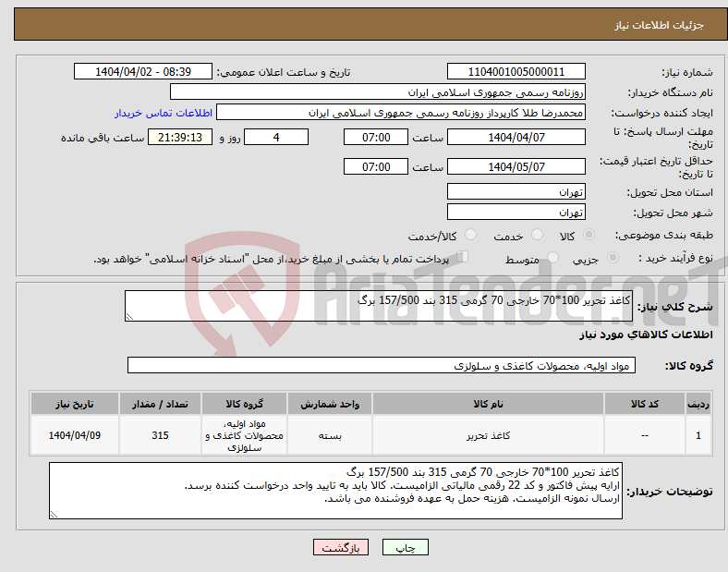Select the کالا/خدمت radio button
Viewport: 728px width, 572px height.
471,235
